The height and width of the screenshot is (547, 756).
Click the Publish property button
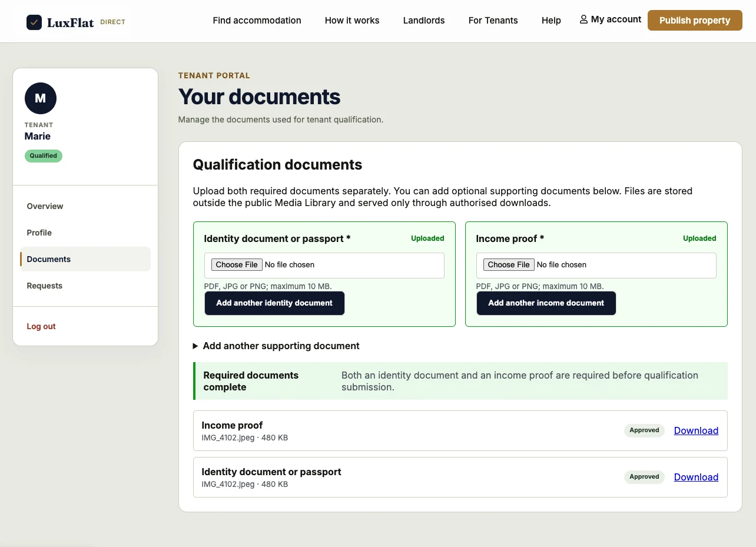click(695, 21)
